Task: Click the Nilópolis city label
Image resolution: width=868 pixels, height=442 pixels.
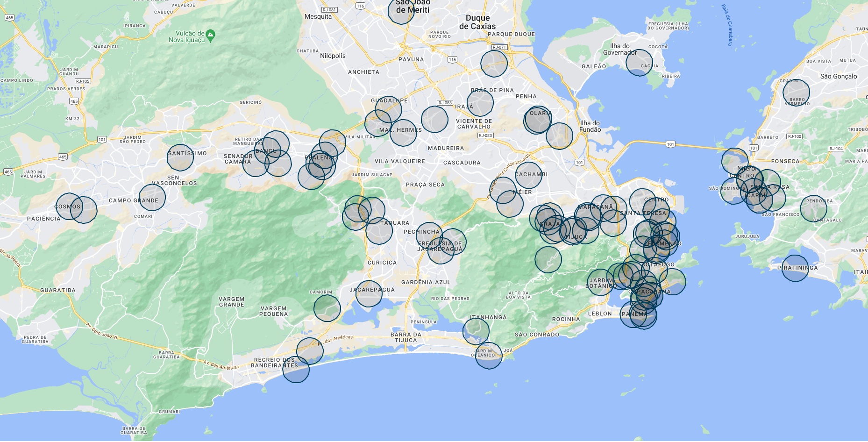Action: click(333, 56)
